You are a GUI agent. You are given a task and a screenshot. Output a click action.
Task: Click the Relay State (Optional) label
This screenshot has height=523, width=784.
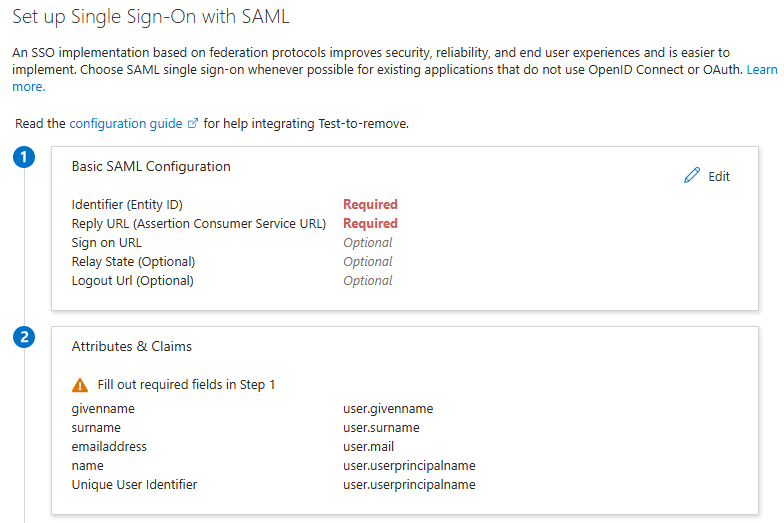pos(133,262)
